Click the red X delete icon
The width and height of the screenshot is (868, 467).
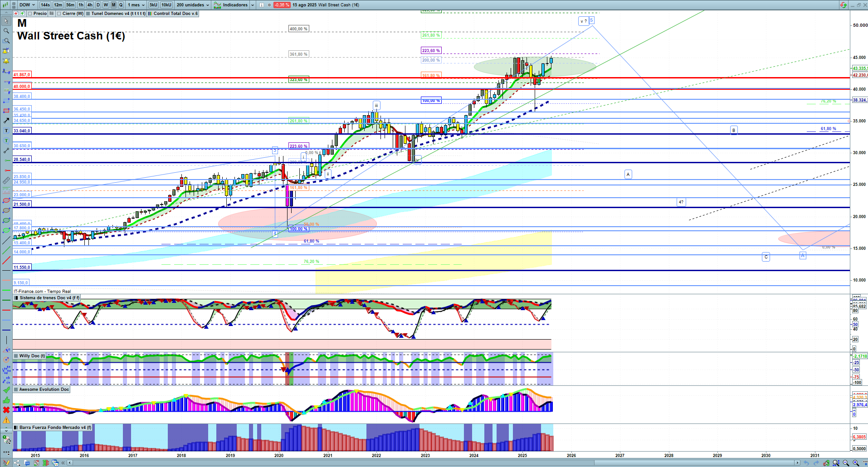[6, 410]
